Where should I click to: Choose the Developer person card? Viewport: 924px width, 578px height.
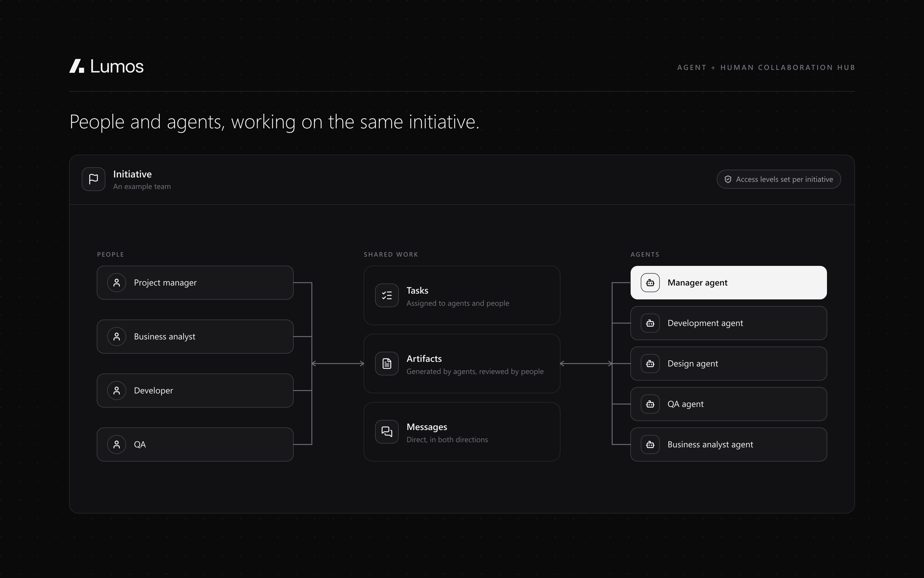(x=195, y=391)
